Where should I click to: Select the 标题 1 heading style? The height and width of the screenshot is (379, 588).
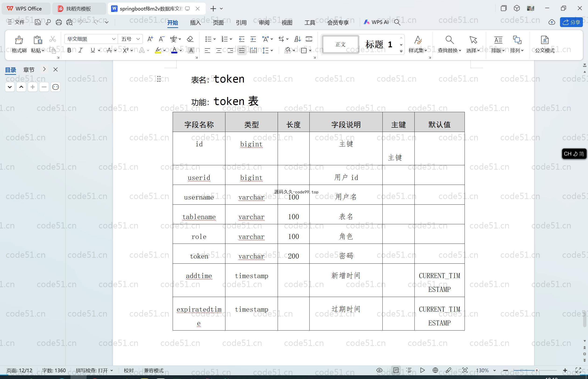(x=378, y=45)
